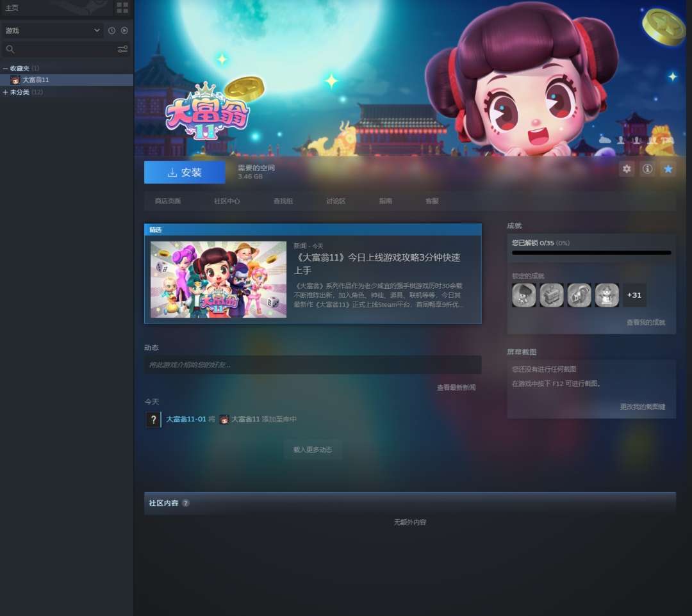The image size is (692, 616).
Task: Load more activity with 载入更多动态
Action: pyautogui.click(x=313, y=450)
